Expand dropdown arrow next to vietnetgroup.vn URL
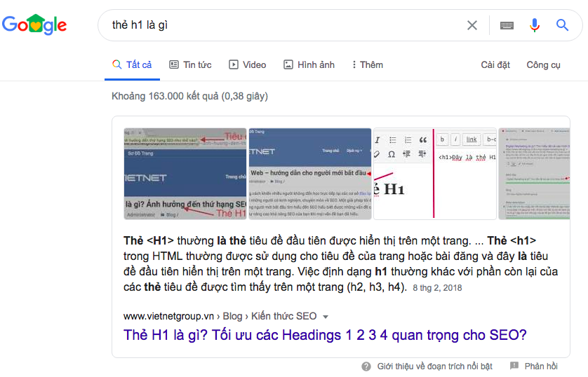This screenshot has width=588, height=377. [326, 317]
